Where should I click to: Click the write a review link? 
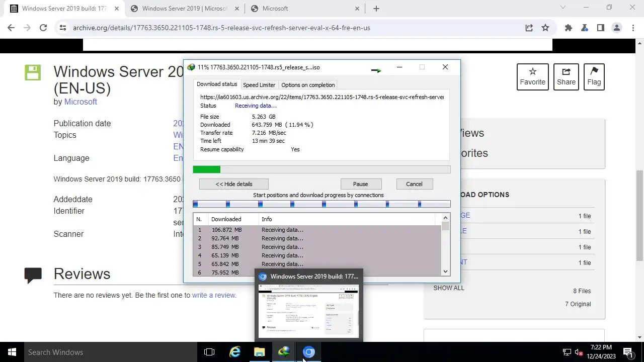click(214, 295)
